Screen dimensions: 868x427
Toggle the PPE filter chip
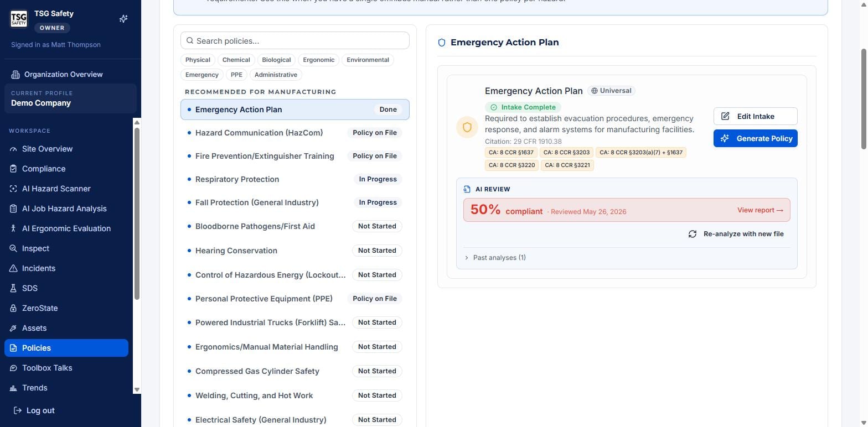(237, 75)
